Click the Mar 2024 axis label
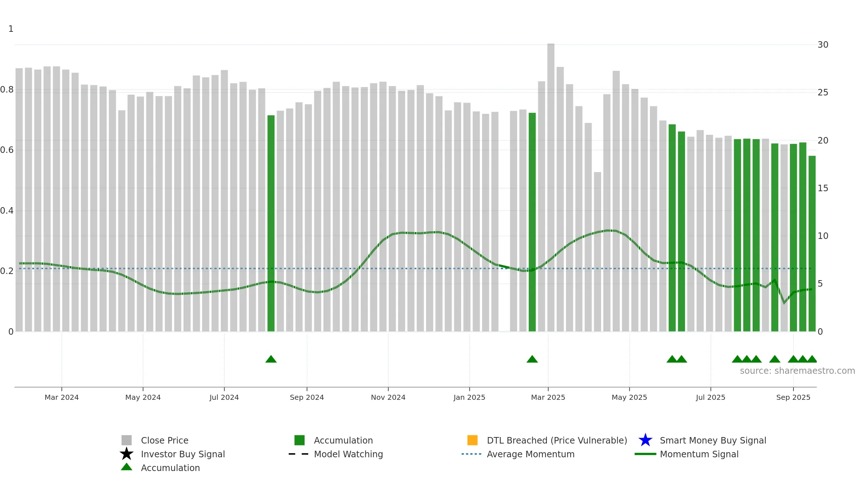Screen dimensions: 868x488 click(x=61, y=397)
